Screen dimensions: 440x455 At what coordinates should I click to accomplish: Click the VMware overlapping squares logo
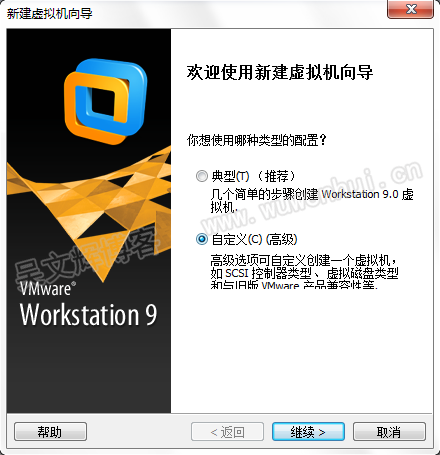(105, 101)
